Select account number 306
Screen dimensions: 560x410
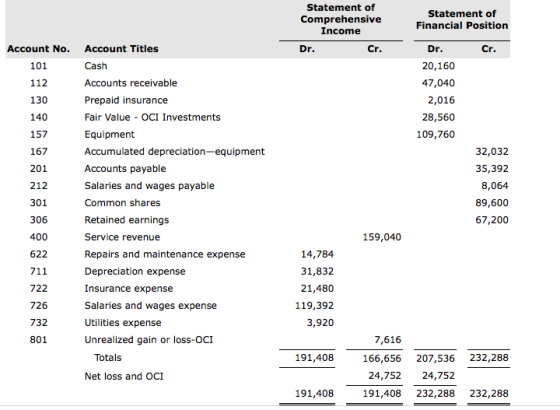point(39,220)
